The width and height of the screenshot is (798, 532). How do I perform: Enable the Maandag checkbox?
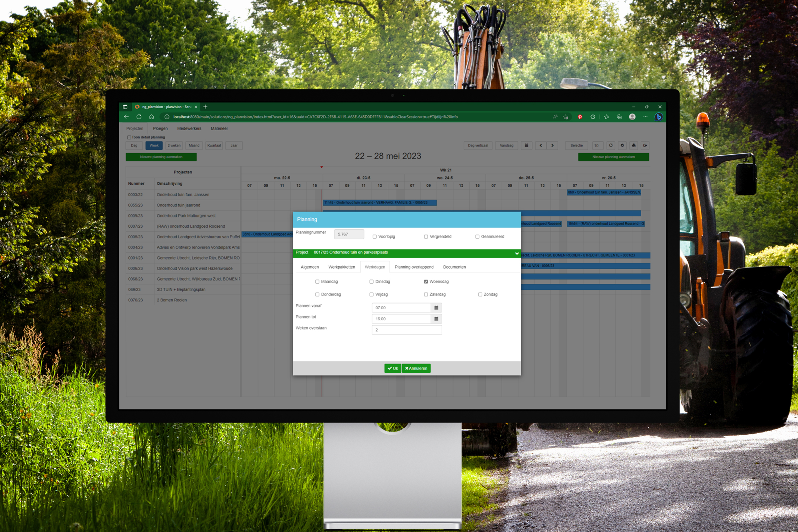[317, 282]
